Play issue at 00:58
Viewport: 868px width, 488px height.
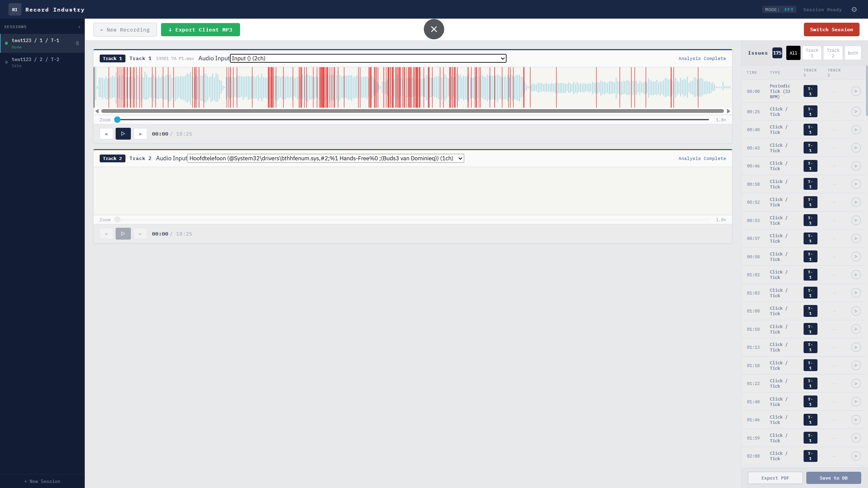click(x=856, y=257)
